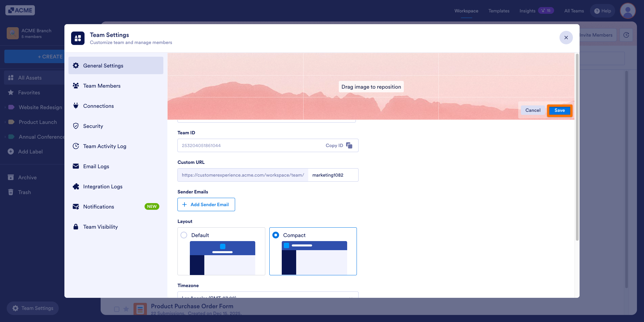Click the plug icon beside Connections
644x322 pixels.
pos(76,106)
